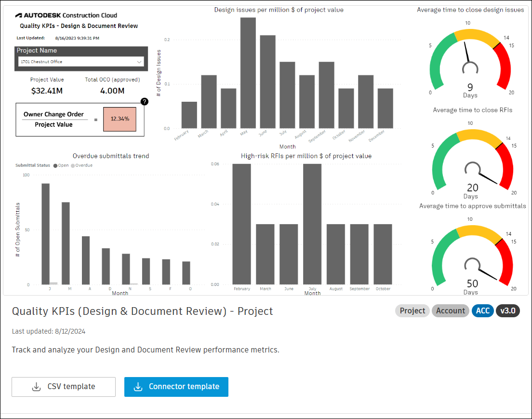Image resolution: width=532 pixels, height=419 pixels.
Task: Click 'Average time to close design issues' title
Action: tap(471, 10)
